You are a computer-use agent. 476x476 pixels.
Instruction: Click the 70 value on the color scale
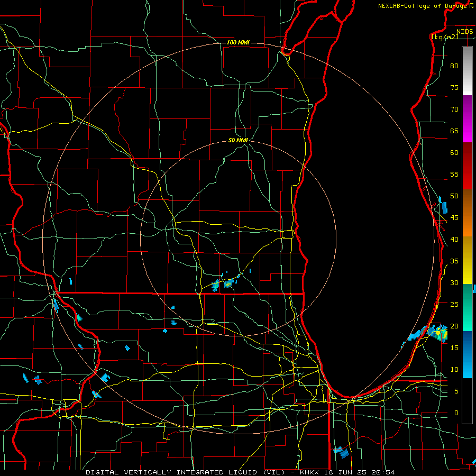click(454, 109)
